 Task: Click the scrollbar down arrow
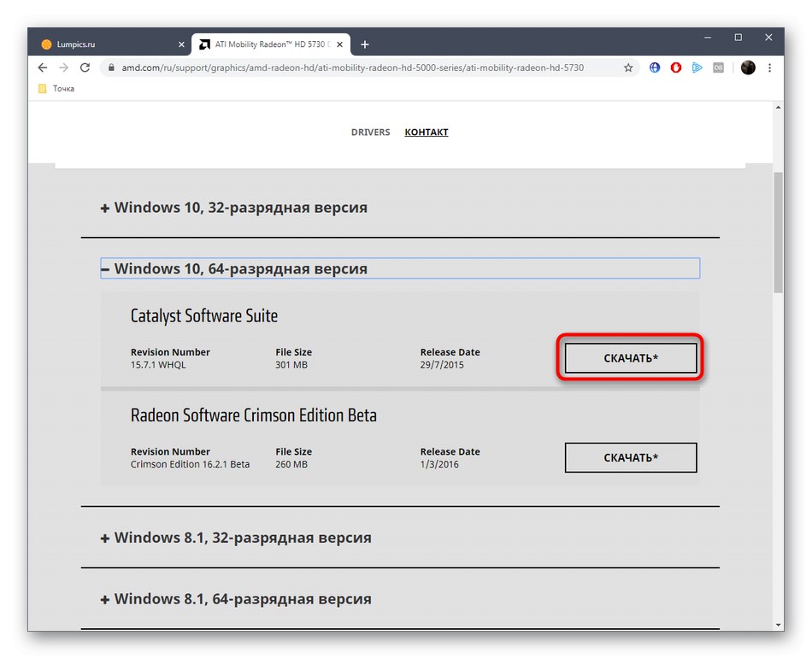point(778,625)
